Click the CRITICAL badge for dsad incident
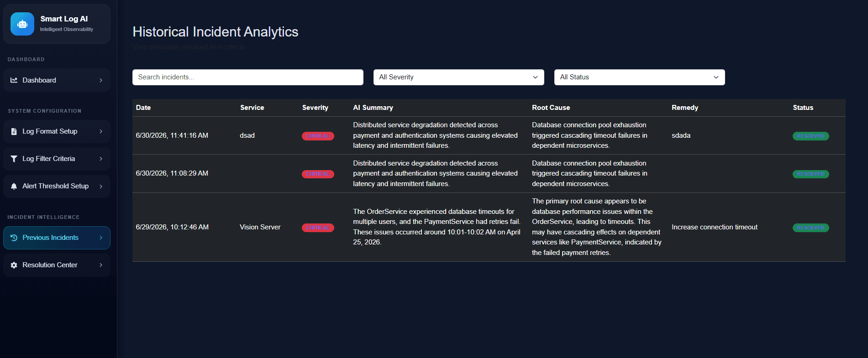This screenshot has width=868, height=358. point(318,136)
